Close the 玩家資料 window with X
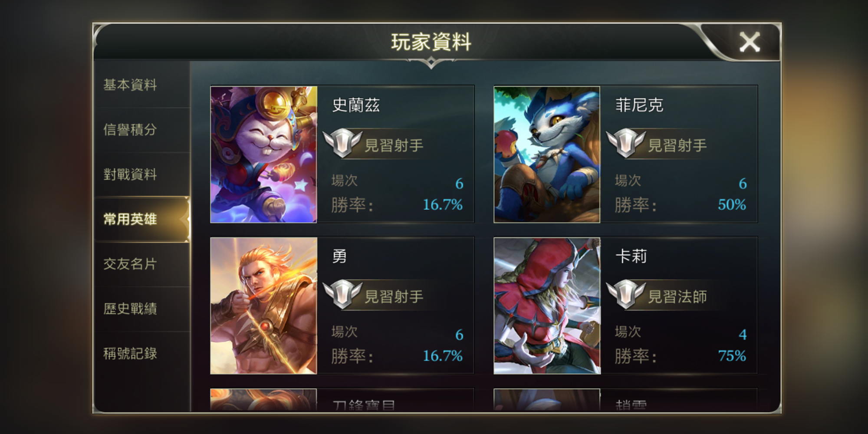 (x=750, y=43)
